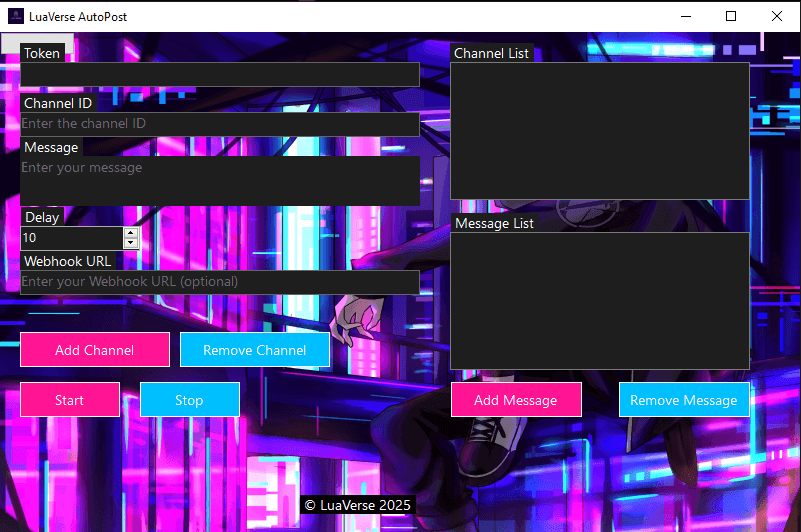Start the auto posting
The image size is (801, 532).
point(70,400)
